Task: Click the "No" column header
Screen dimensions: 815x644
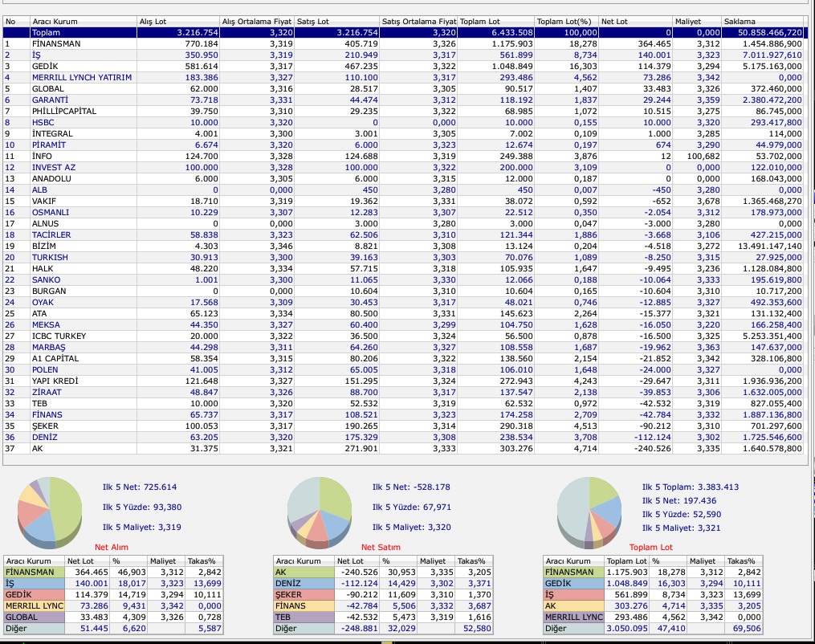Action: tap(16, 22)
